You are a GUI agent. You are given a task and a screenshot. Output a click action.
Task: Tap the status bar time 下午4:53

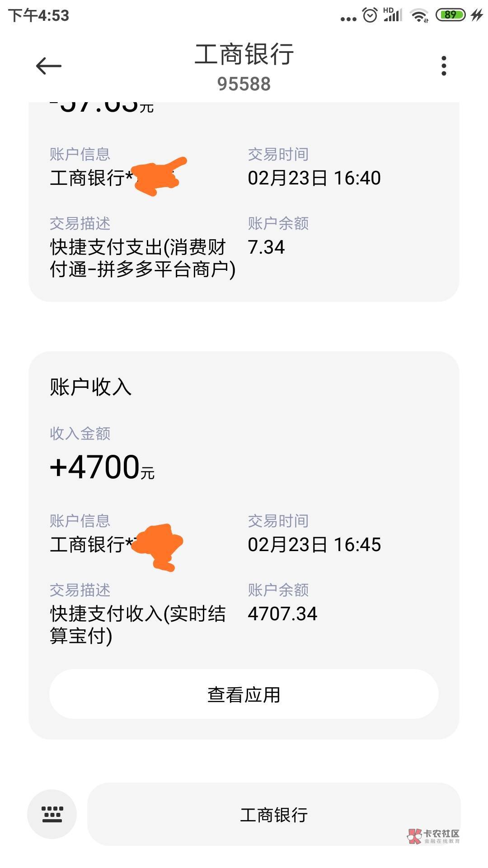click(38, 15)
